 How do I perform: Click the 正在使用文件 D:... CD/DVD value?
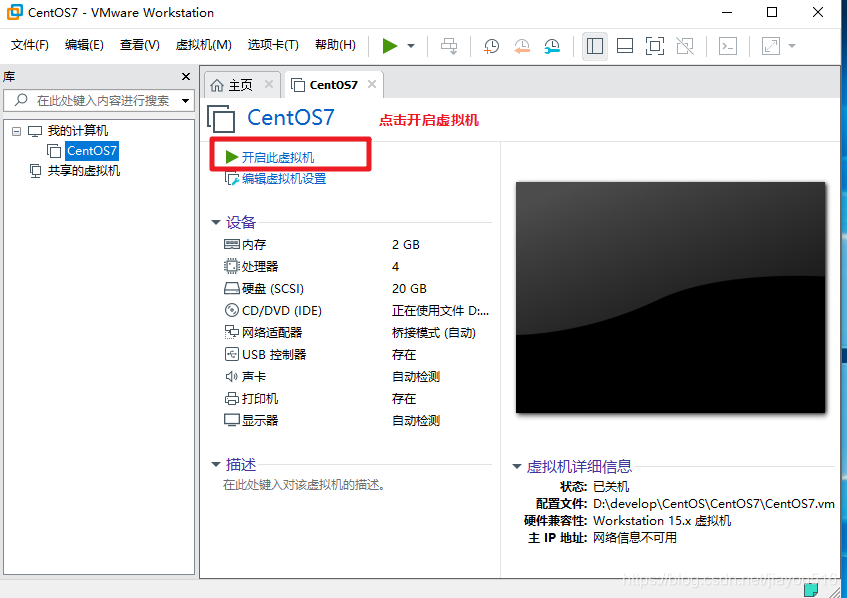[440, 311]
